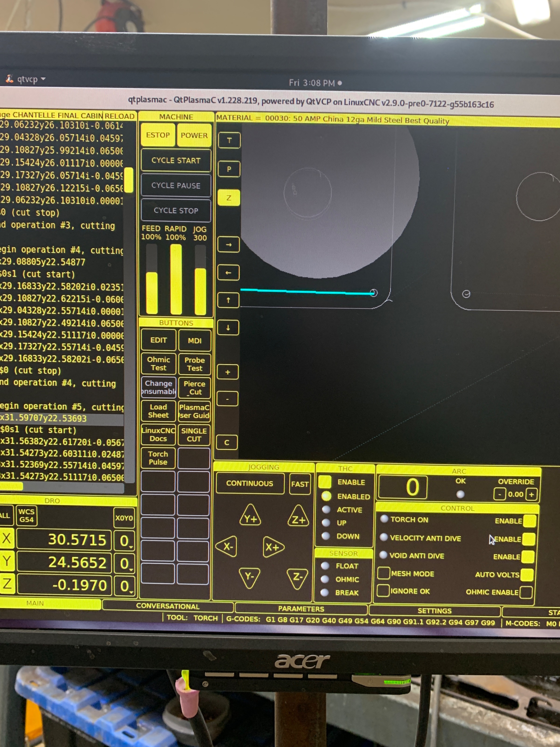Click CYCLE START
The image size is (560, 747).
pos(176,160)
